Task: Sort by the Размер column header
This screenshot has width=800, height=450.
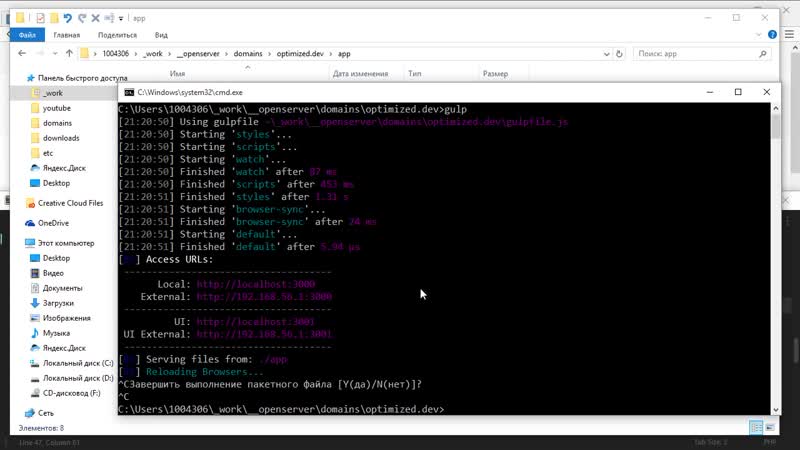Action: tap(495, 74)
